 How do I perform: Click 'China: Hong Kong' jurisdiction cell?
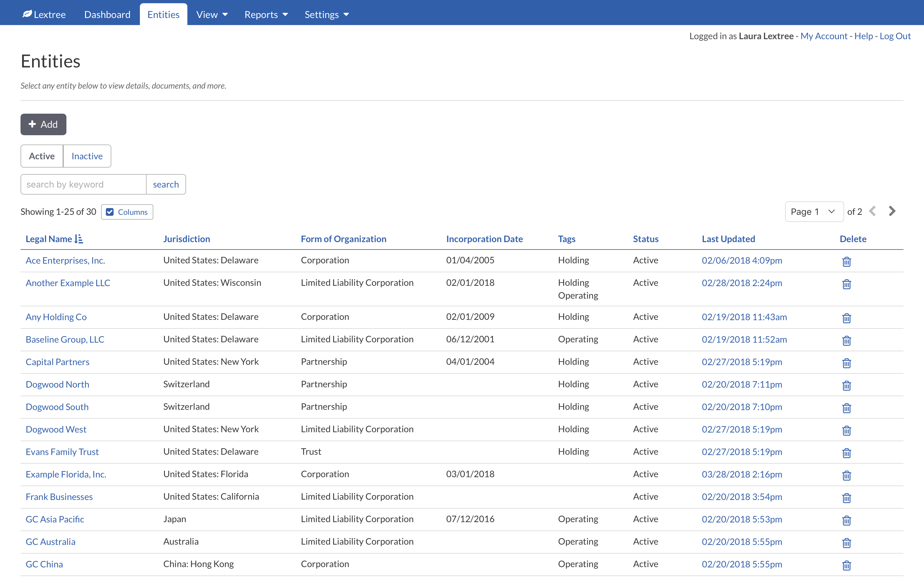click(x=199, y=564)
